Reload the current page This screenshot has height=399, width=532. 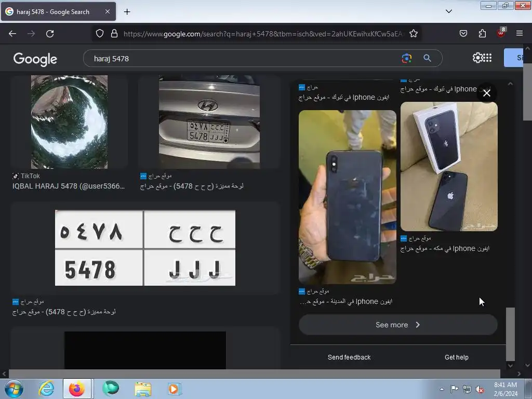pyautogui.click(x=50, y=34)
